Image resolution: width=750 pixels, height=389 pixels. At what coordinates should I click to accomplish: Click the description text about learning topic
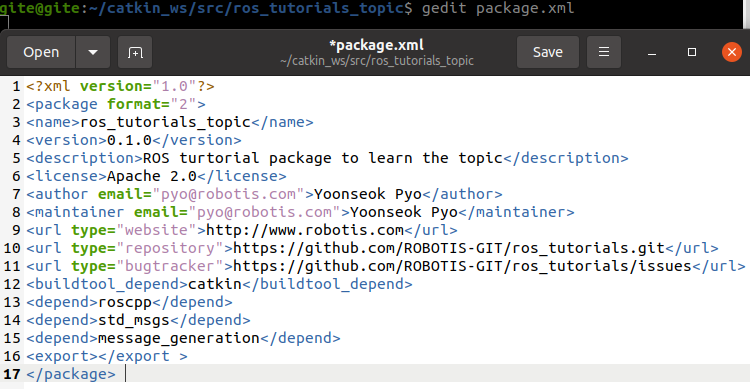pos(323,158)
